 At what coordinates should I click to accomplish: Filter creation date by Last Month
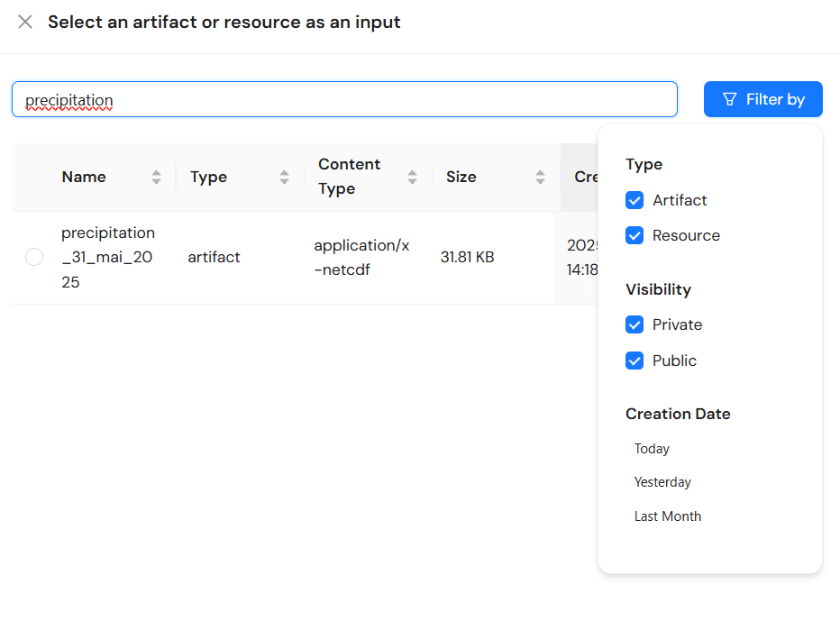tap(667, 516)
